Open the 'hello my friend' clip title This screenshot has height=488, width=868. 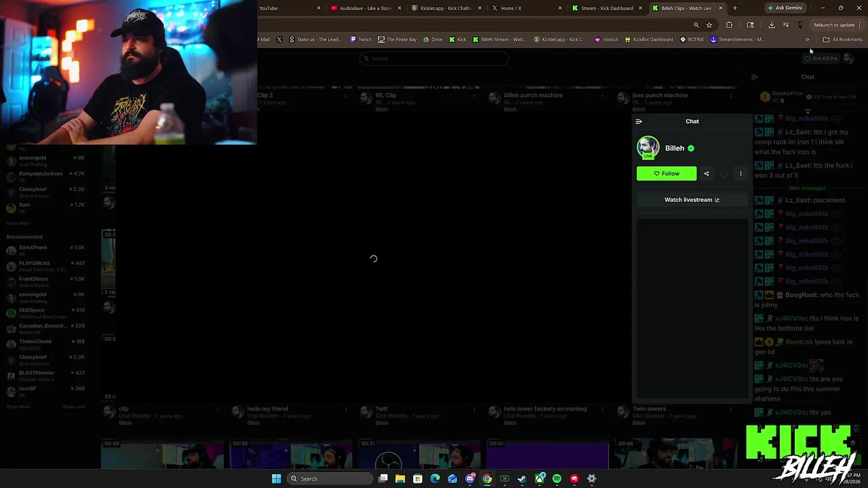[x=267, y=409]
